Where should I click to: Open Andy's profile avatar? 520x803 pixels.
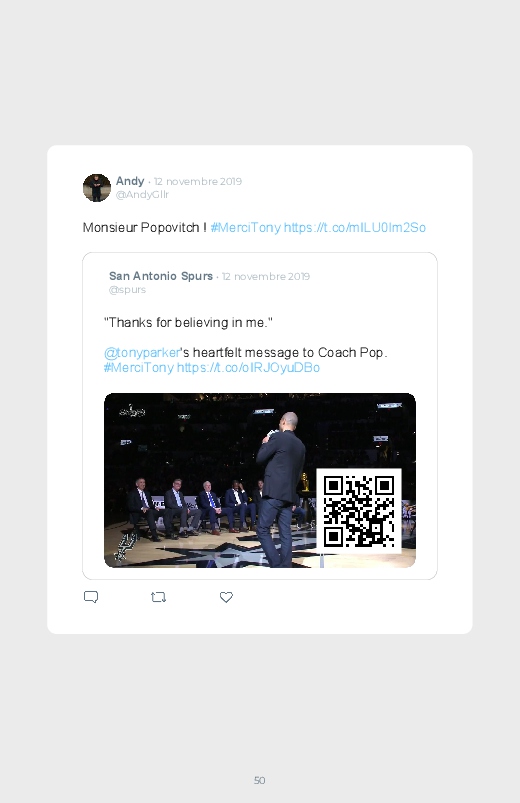(x=97, y=187)
